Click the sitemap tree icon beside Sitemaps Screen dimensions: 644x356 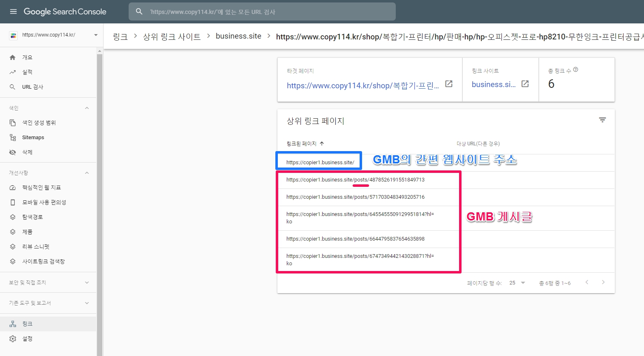[x=13, y=138]
